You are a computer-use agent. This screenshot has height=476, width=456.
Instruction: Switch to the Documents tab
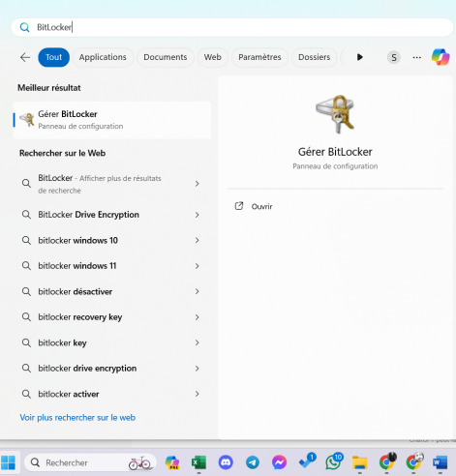[x=166, y=57]
